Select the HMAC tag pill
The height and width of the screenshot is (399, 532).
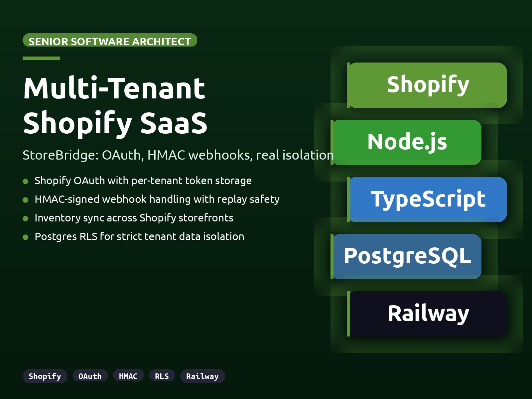(x=128, y=376)
